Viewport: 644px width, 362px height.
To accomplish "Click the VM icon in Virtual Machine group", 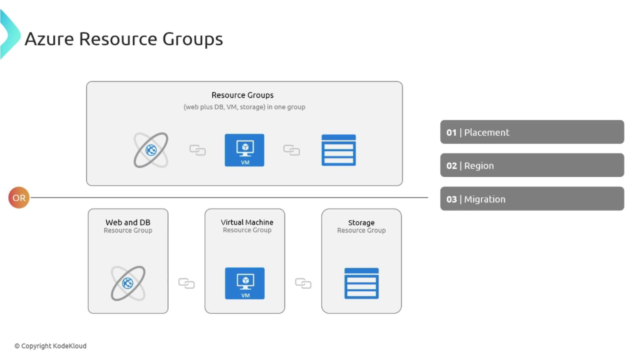I will coord(245,283).
